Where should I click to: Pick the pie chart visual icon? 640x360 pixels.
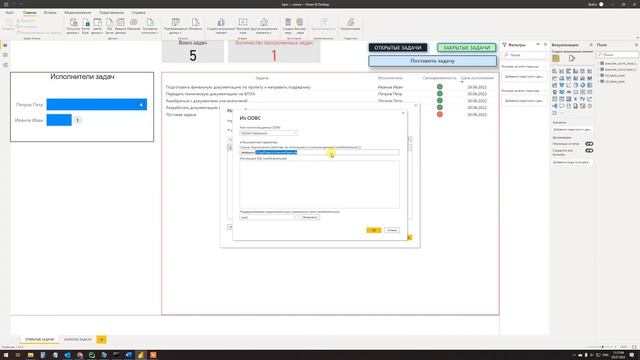(x=576, y=85)
